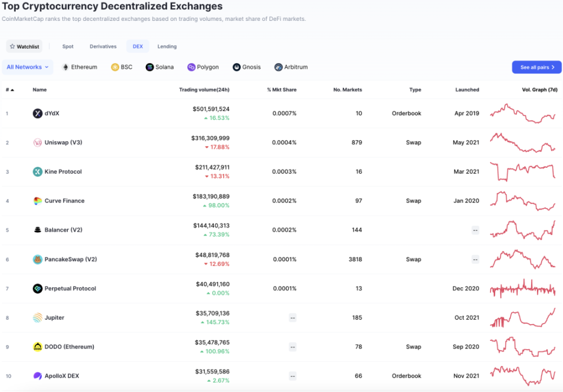Open the Kine Protocol name link
563x392 pixels.
tap(63, 171)
